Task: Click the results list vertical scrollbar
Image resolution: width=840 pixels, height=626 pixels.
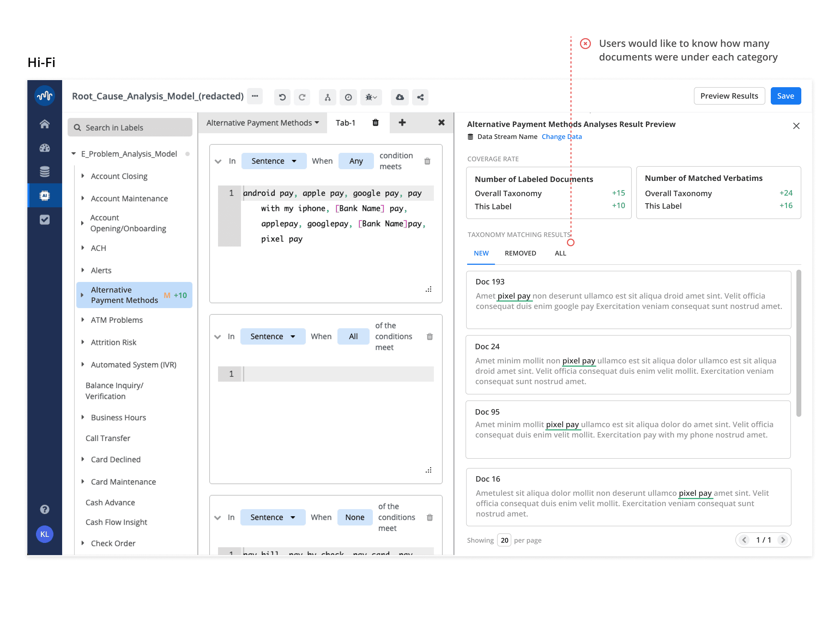Action: [798, 343]
